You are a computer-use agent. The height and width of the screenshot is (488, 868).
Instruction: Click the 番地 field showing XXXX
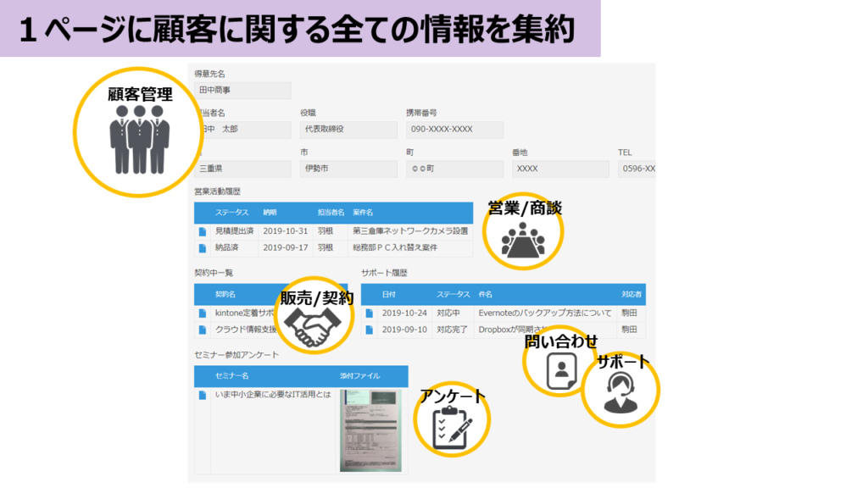pos(560,169)
